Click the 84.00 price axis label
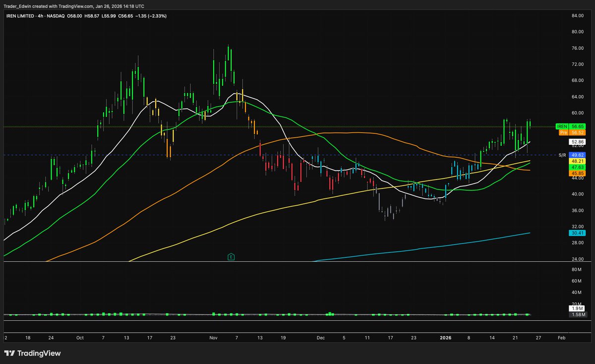 tap(578, 15)
